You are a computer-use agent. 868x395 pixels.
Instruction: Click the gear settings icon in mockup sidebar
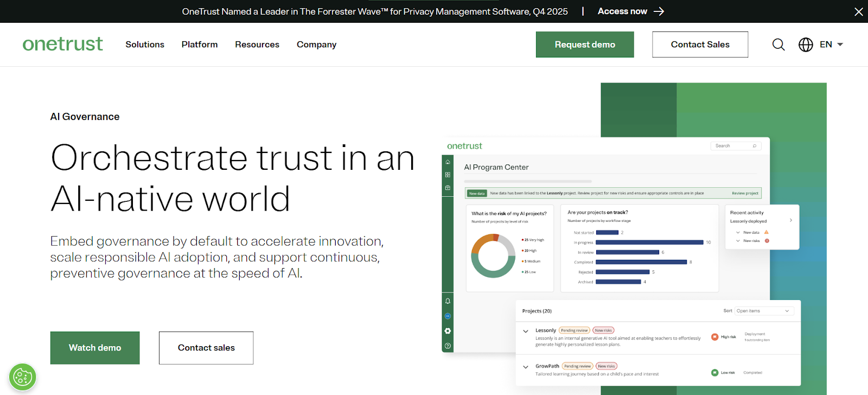(x=448, y=331)
